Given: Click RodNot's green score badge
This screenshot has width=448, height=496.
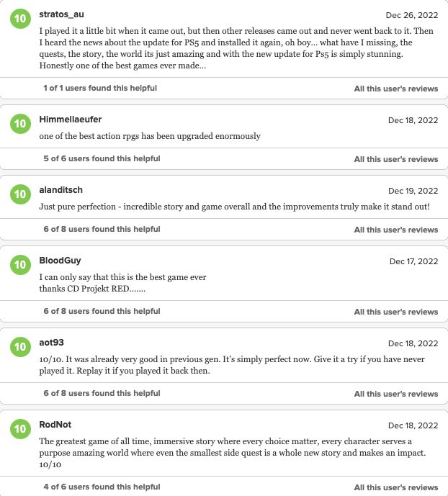Looking at the screenshot, I should [20, 429].
